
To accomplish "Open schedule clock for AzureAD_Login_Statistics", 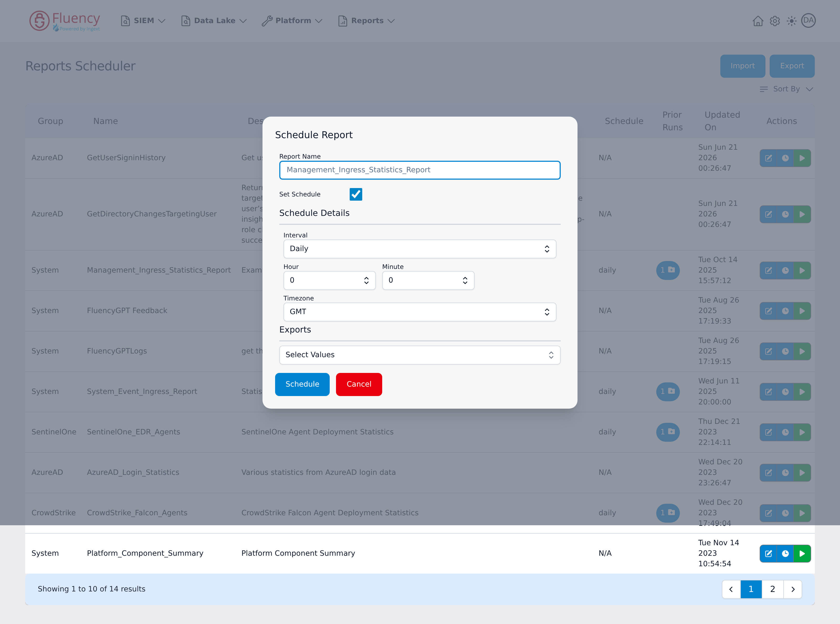I will click(785, 472).
